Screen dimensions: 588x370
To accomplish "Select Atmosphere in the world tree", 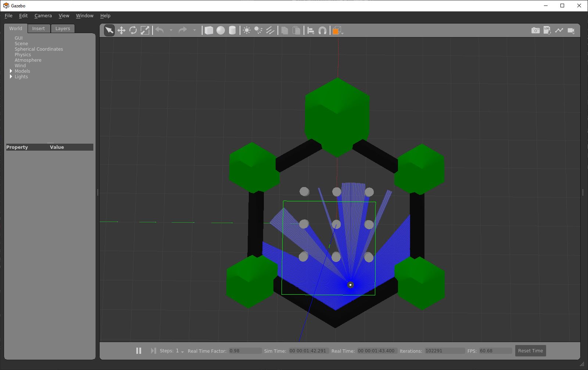I will 28,60.
